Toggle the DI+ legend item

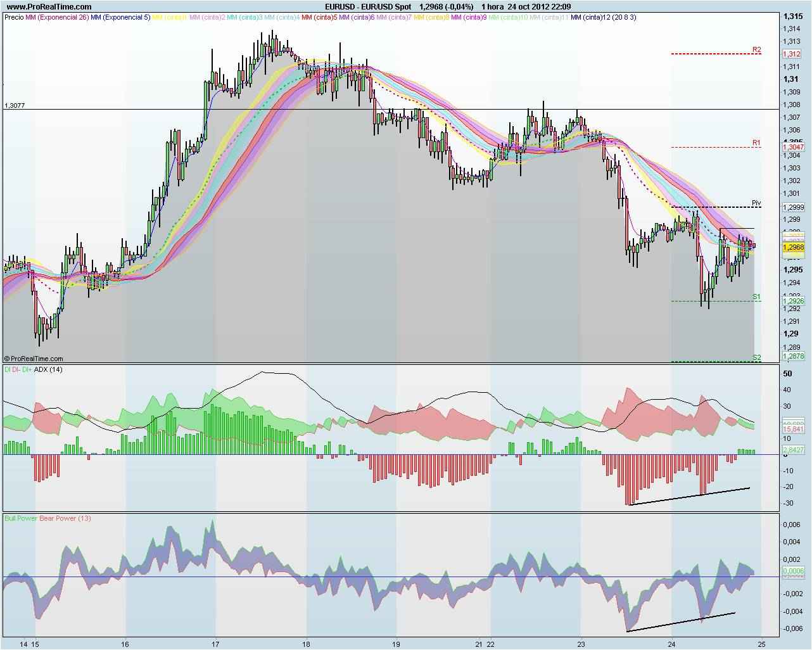pos(27,370)
